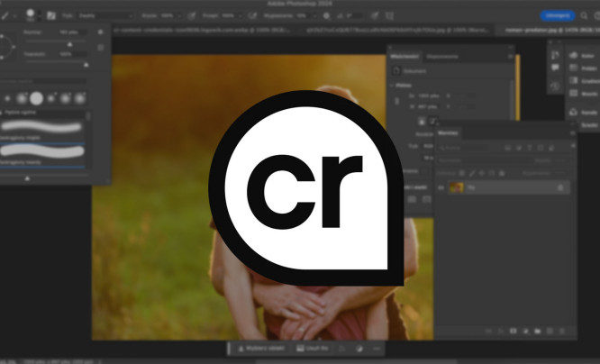
Task: Switch to the roman-predator.jpg document tab
Action: (550, 30)
